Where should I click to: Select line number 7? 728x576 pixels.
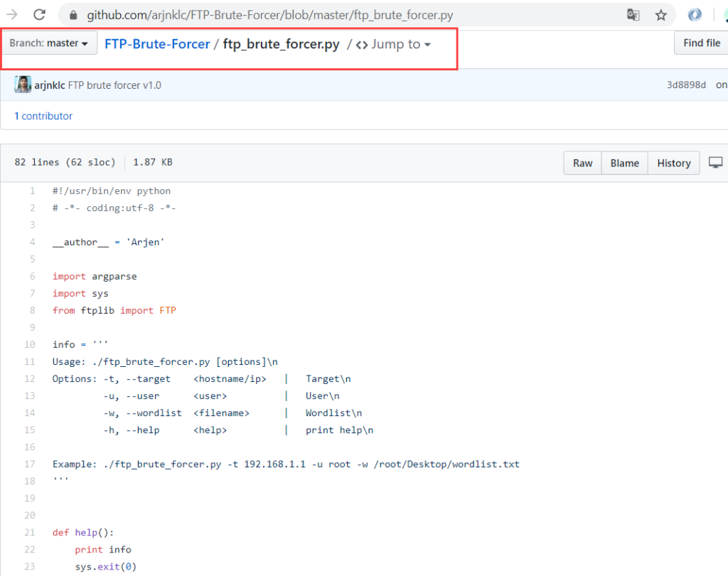[33, 294]
